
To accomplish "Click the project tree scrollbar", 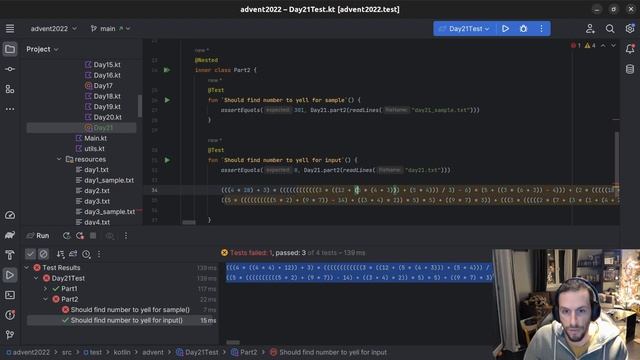I will (140, 106).
